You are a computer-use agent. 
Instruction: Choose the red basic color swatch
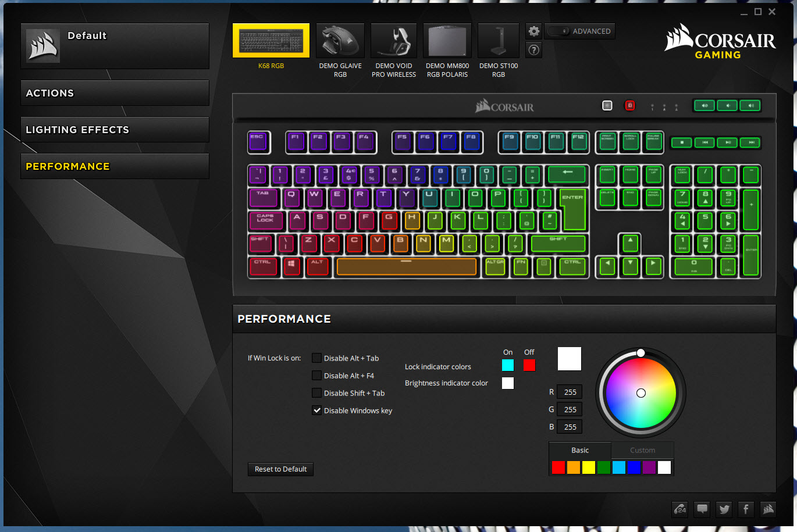tap(558, 467)
